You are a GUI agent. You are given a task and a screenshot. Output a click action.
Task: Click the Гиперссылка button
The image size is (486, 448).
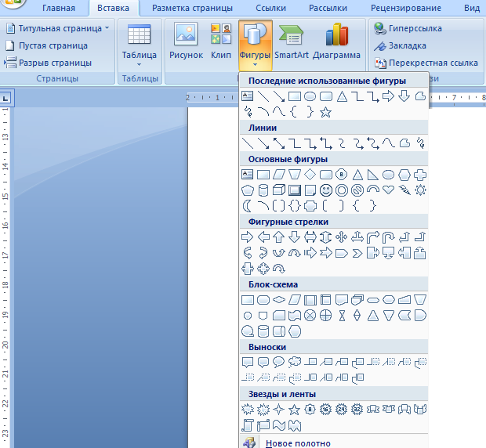408,28
